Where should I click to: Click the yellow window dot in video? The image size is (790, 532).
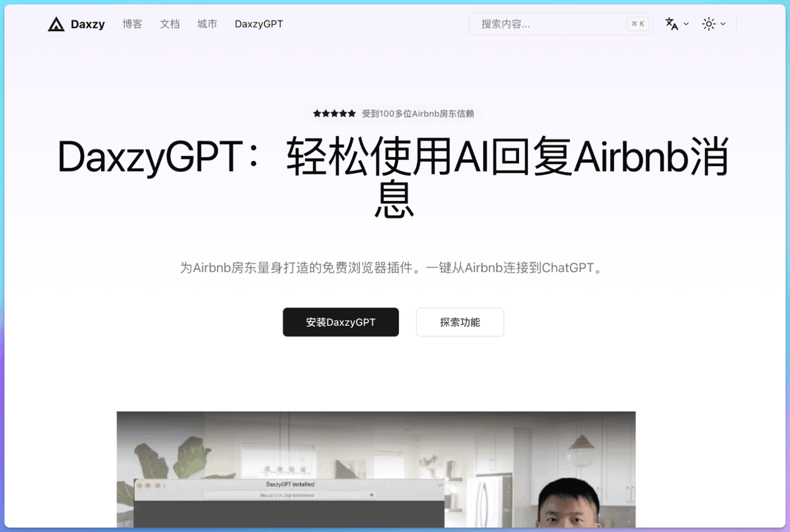[x=148, y=486]
